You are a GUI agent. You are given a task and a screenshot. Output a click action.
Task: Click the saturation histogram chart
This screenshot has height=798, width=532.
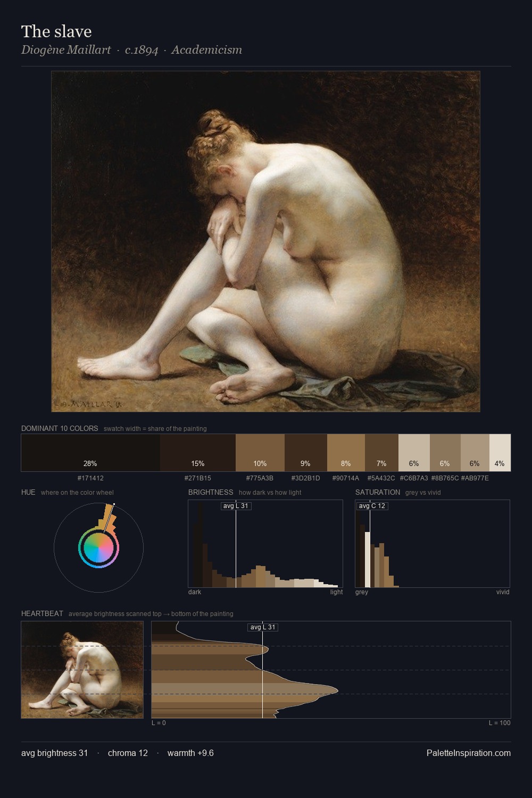[x=433, y=544]
